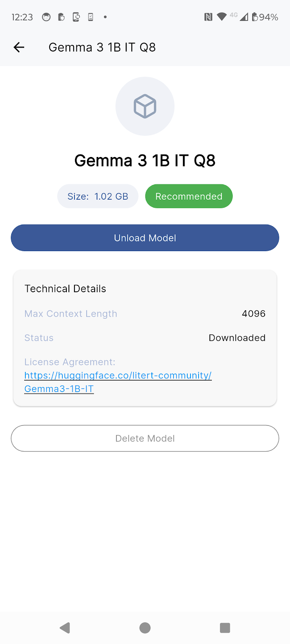Tap the Technical Details card heading
The width and height of the screenshot is (290, 644).
(x=65, y=289)
